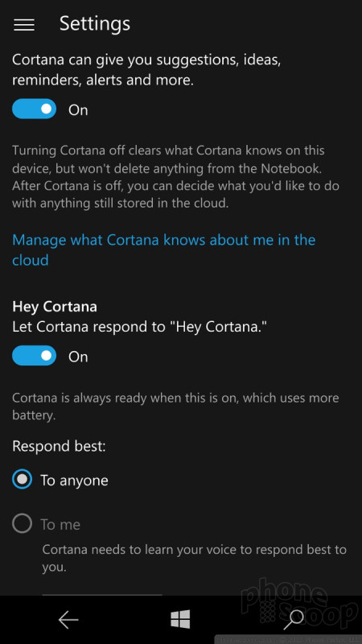Click the 'To anyone' option text

(74, 480)
